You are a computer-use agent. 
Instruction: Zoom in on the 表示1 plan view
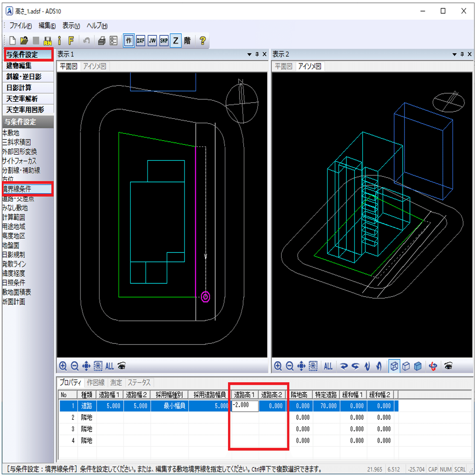pos(63,366)
